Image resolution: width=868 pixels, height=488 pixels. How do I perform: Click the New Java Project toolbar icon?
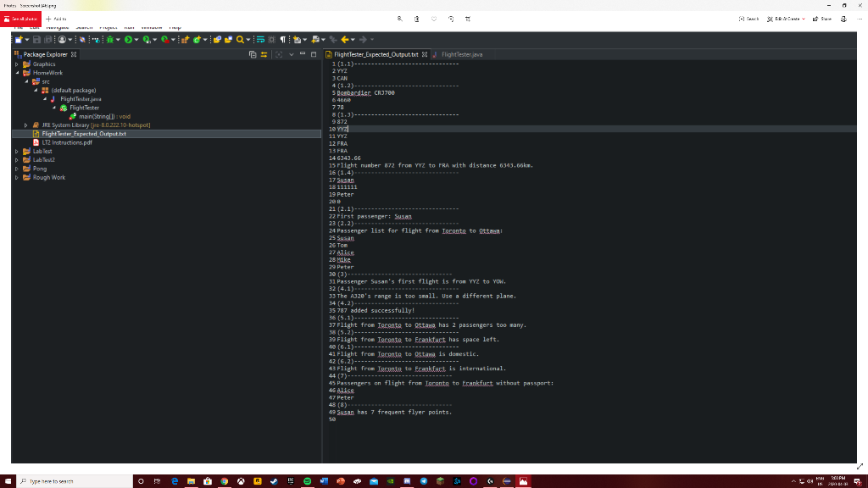click(x=184, y=37)
